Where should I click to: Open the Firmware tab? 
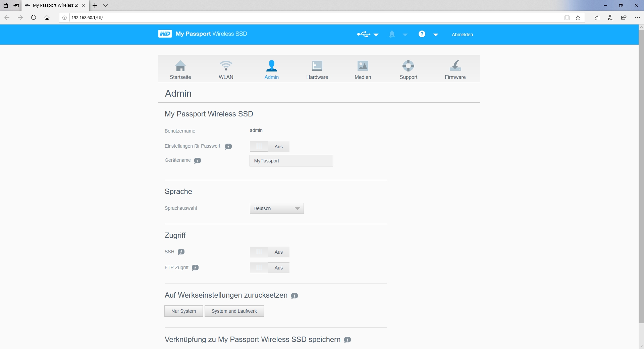(455, 70)
